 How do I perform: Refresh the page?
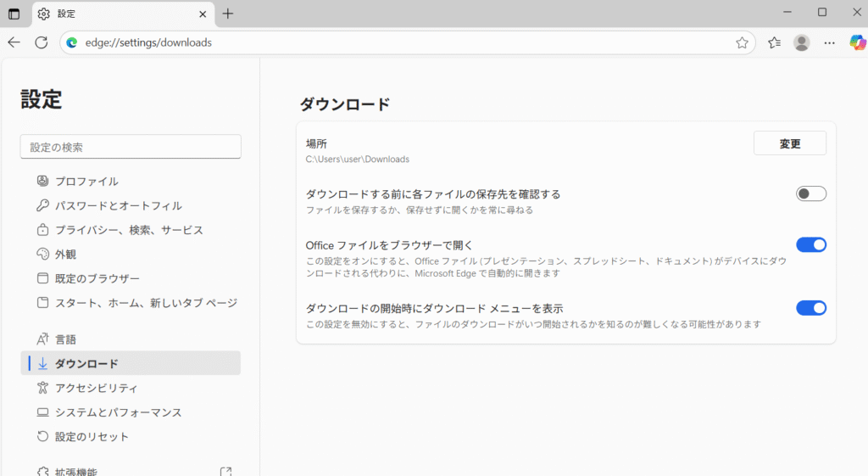point(42,42)
